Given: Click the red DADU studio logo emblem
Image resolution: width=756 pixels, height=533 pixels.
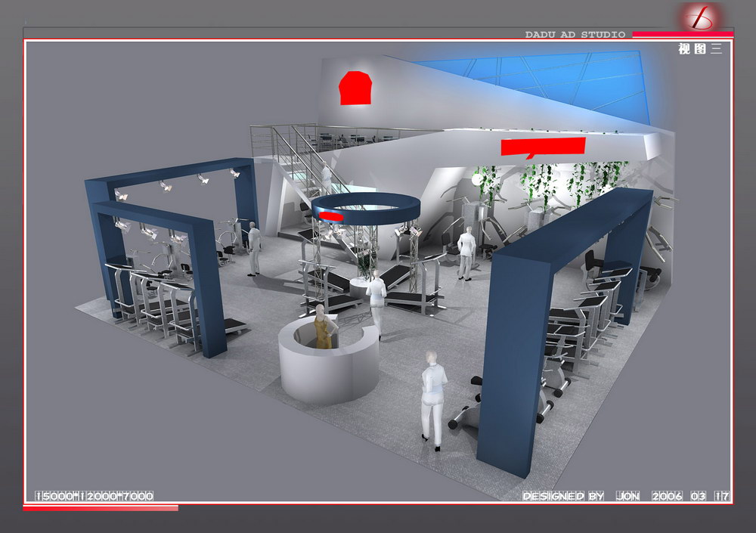Looking at the screenshot, I should coord(699,17).
